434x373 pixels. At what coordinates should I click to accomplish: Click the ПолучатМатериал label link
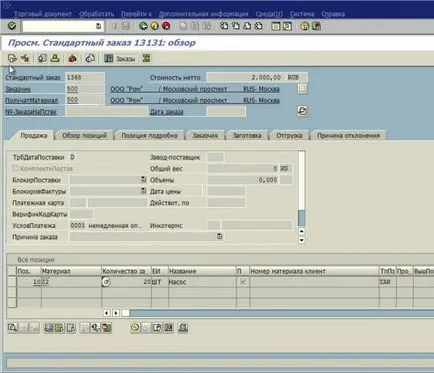pos(31,100)
